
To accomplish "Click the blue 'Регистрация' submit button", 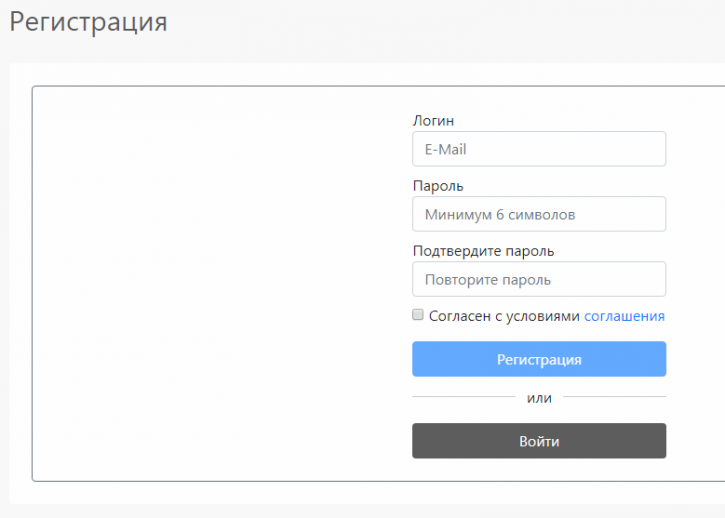I will click(x=539, y=359).
